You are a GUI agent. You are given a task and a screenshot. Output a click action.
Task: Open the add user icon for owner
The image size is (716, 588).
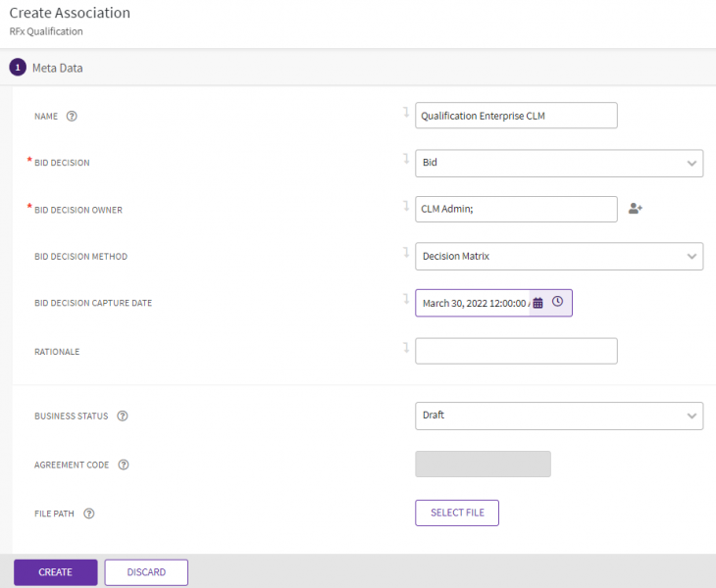point(635,209)
